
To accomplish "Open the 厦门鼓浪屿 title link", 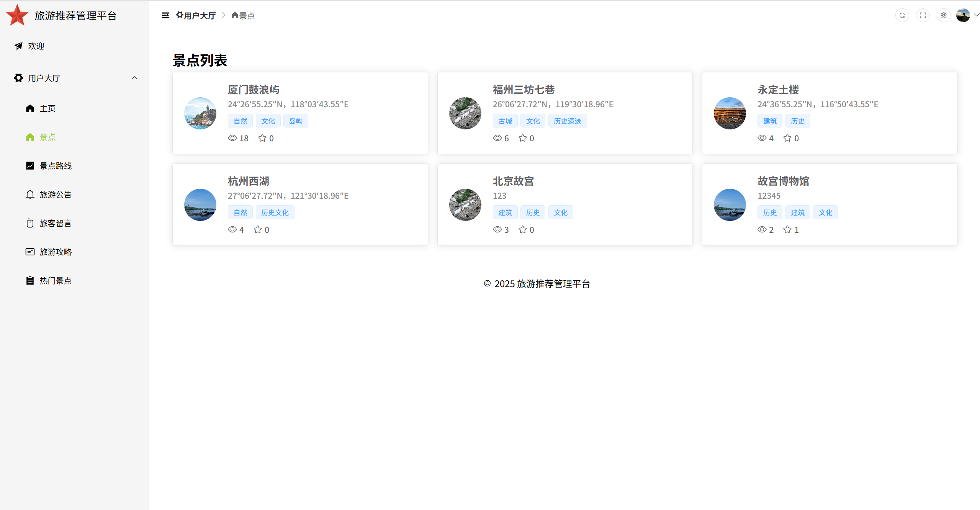I will coord(254,90).
